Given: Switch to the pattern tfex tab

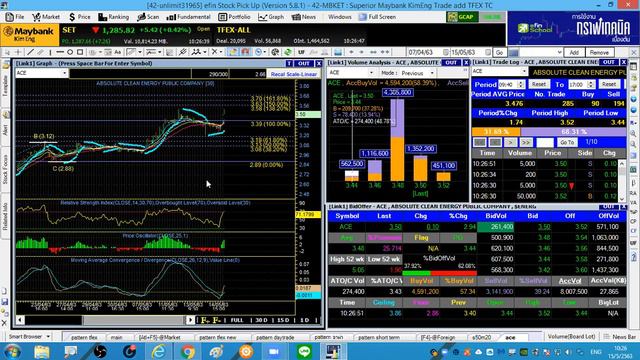Looking at the screenshot, I should [84, 338].
